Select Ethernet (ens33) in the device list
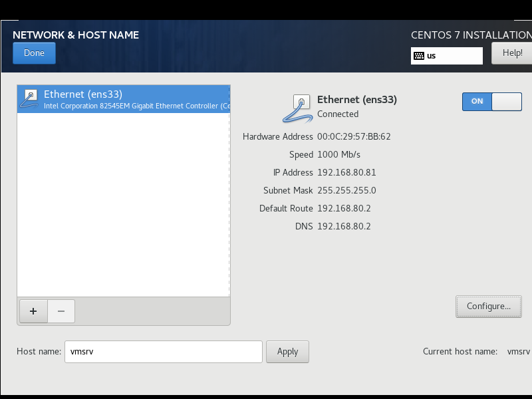This screenshot has height=399, width=532. tap(124, 99)
